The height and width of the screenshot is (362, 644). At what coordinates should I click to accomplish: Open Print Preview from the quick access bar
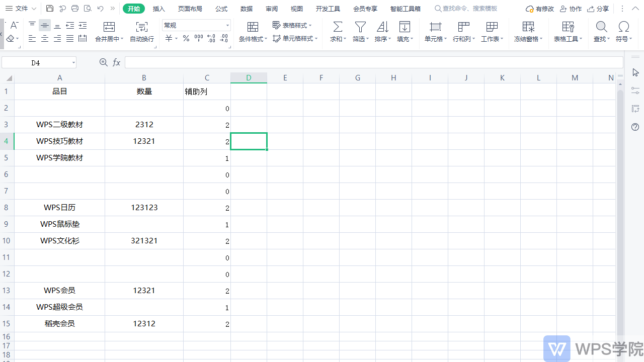click(x=88, y=9)
